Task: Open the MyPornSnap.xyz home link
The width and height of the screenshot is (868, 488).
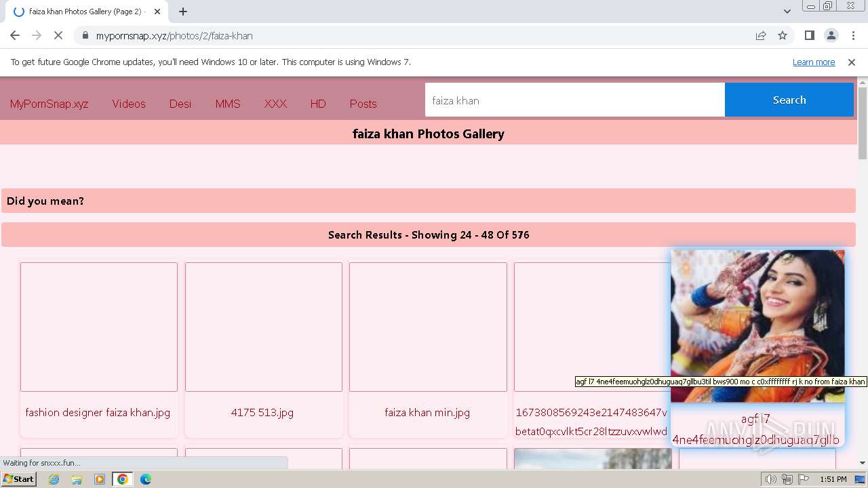Action: (49, 104)
